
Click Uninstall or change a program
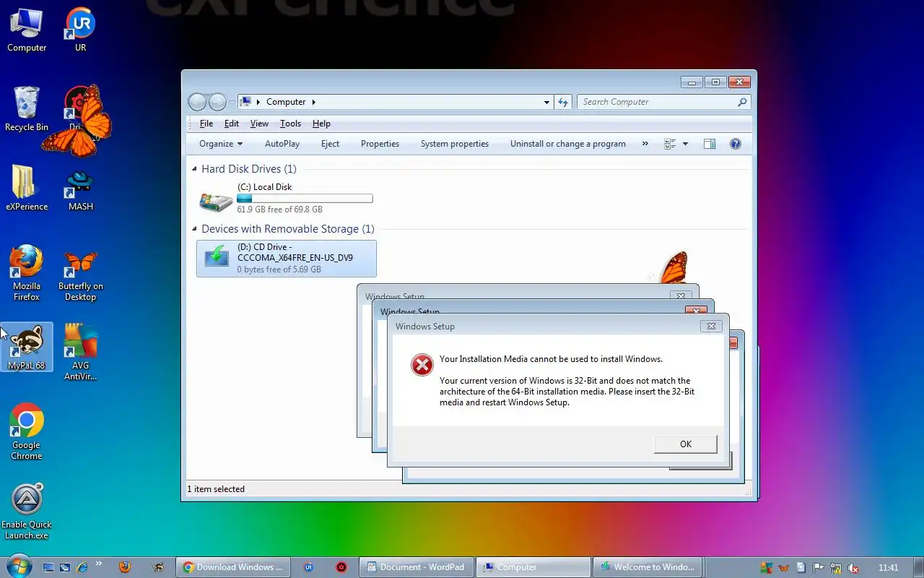pos(568,144)
